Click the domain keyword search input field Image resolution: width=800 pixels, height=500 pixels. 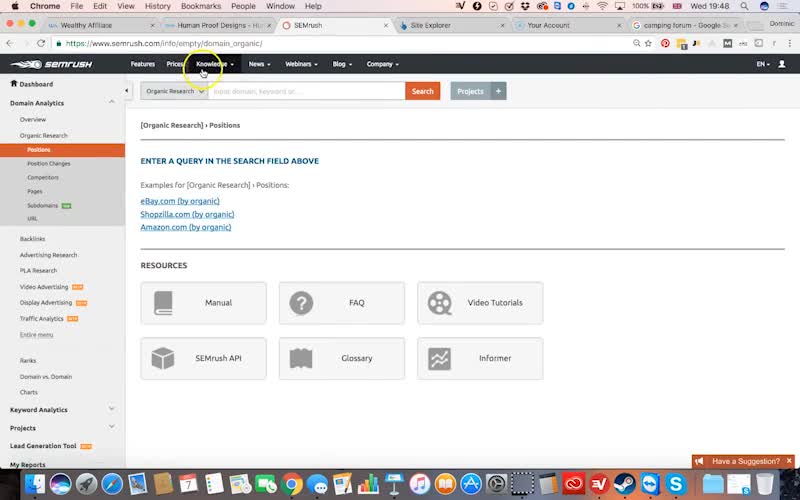[x=307, y=91]
